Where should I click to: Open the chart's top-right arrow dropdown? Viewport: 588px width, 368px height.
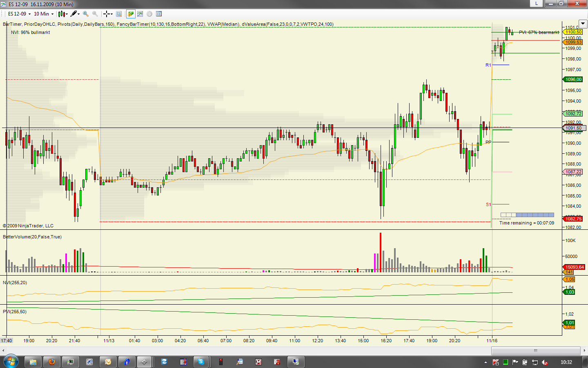tap(583, 24)
